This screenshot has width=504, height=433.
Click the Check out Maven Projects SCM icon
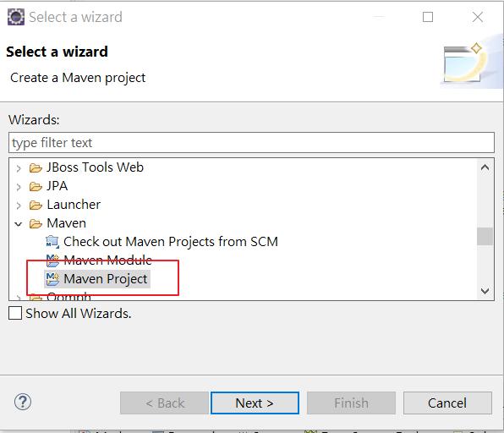click(x=52, y=242)
